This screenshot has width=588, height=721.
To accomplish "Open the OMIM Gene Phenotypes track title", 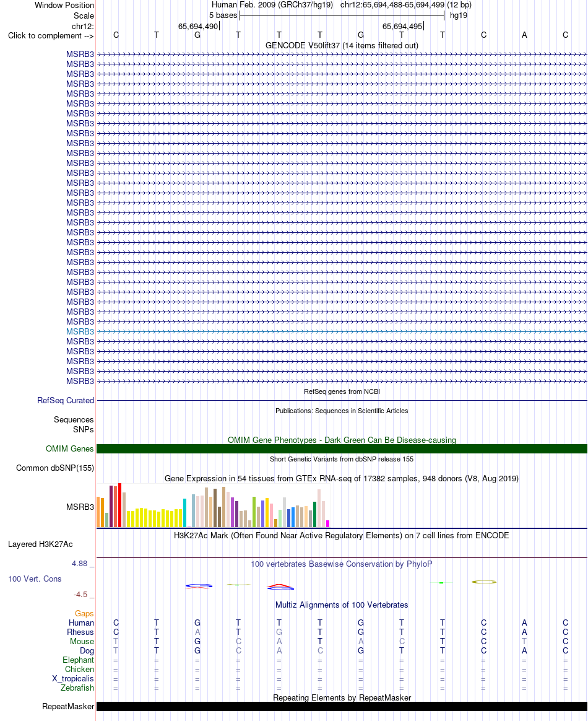I will (x=342, y=440).
